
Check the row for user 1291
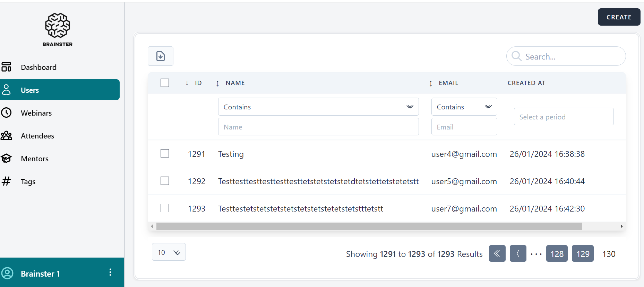[165, 154]
